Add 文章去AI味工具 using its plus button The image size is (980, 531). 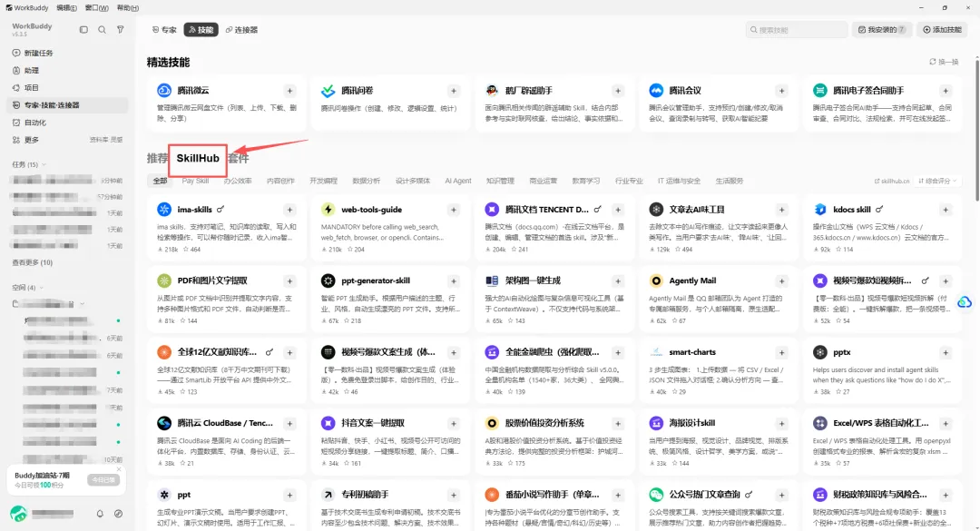tap(781, 210)
